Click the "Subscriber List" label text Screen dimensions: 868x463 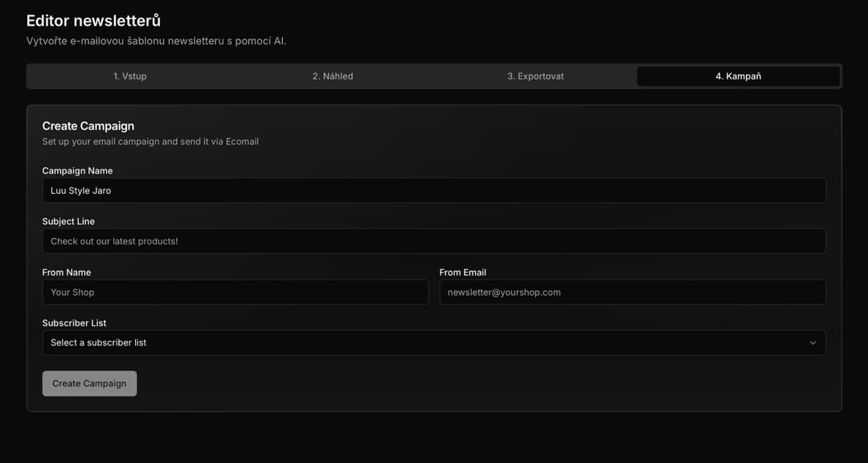[74, 322]
